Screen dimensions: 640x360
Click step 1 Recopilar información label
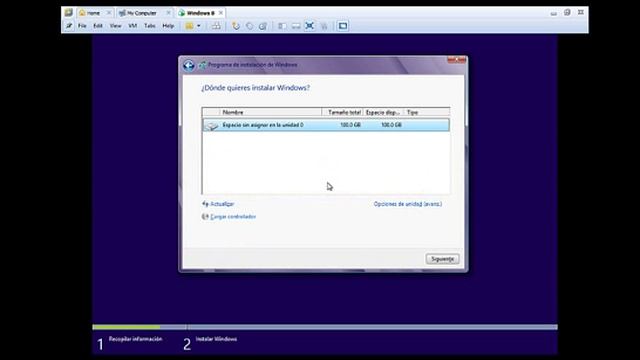(x=135, y=339)
